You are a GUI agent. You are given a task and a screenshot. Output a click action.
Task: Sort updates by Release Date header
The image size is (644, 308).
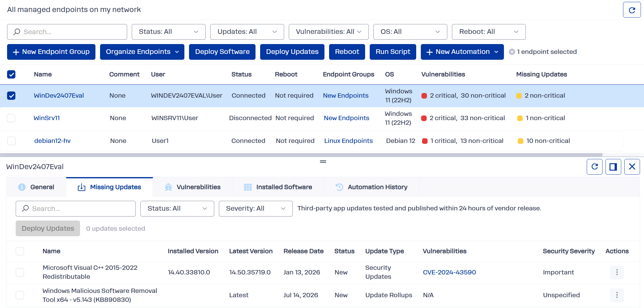(304, 251)
